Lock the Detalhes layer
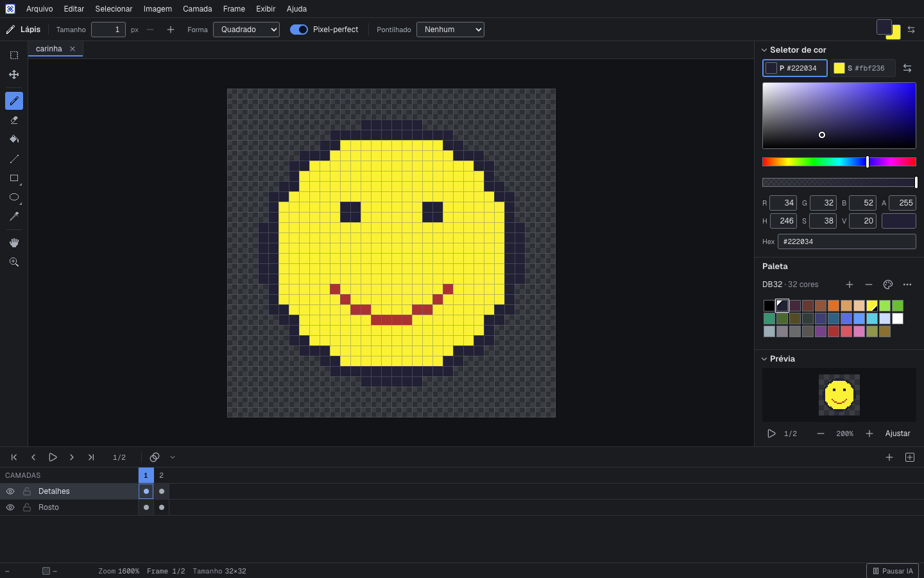 tap(27, 491)
